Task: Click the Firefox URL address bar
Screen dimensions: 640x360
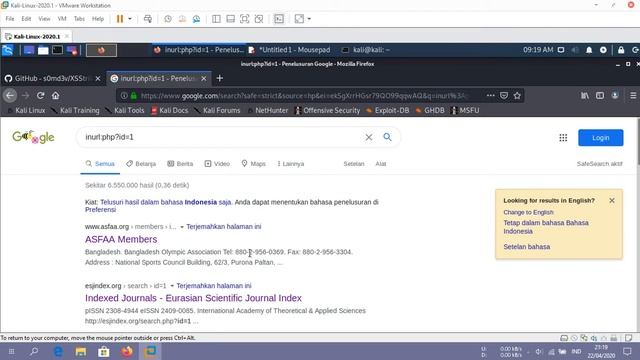Action: tap(304, 96)
